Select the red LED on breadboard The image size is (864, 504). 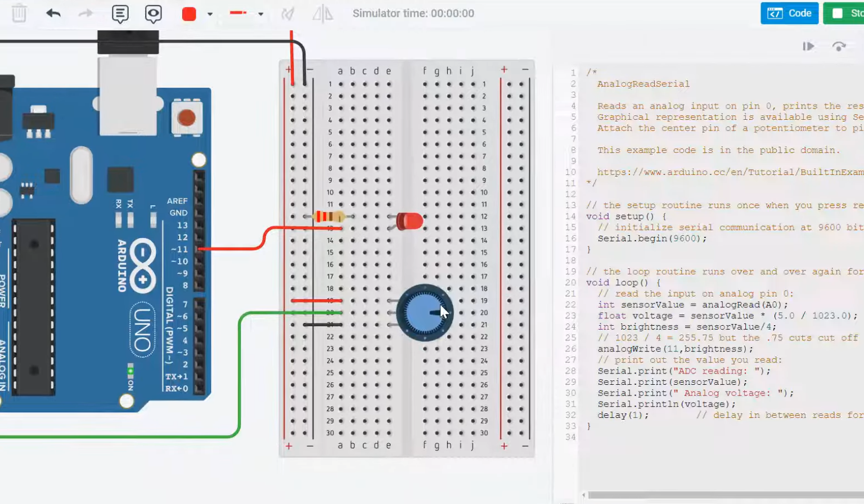point(409,221)
